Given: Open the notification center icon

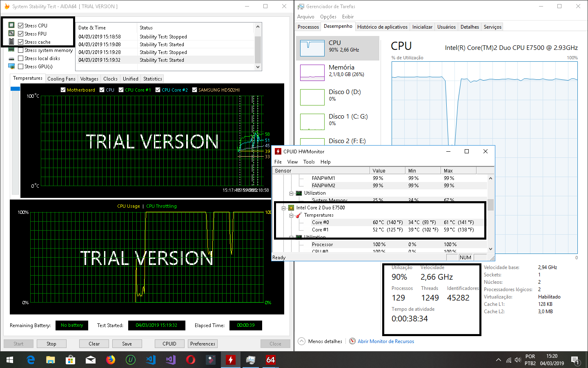Looking at the screenshot, I should 575,360.
